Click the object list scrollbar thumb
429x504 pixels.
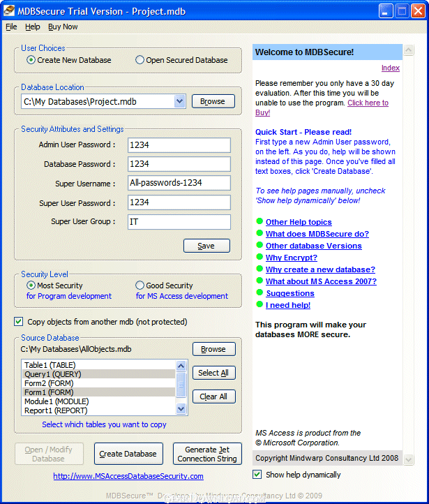(181, 385)
